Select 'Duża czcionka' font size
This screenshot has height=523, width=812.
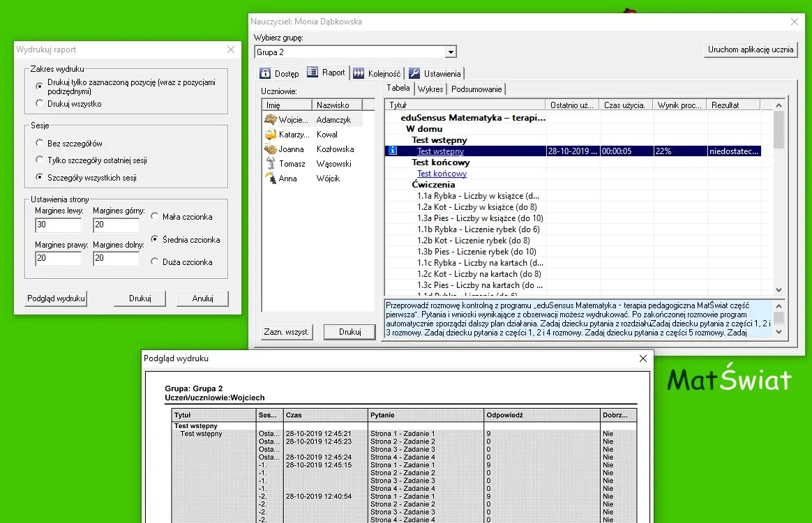coord(154,262)
